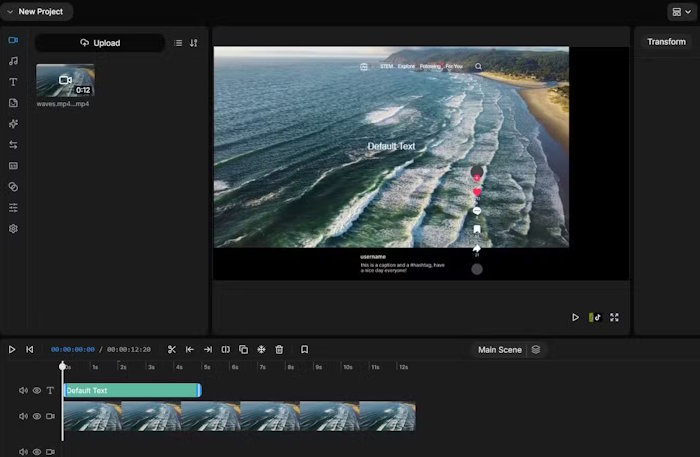Screen dimensions: 700x457
Task: Mute the video track with waves clip
Action: [x=23, y=416]
